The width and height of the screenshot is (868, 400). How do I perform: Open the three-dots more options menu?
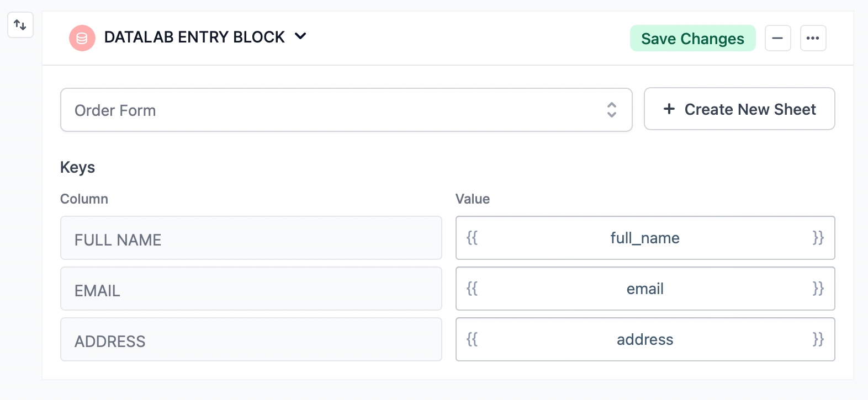click(813, 38)
